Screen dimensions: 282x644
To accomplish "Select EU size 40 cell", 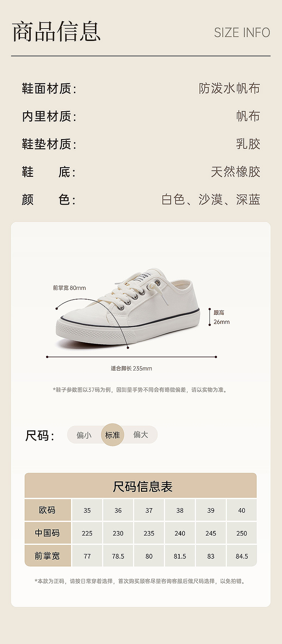I will [x=242, y=510].
